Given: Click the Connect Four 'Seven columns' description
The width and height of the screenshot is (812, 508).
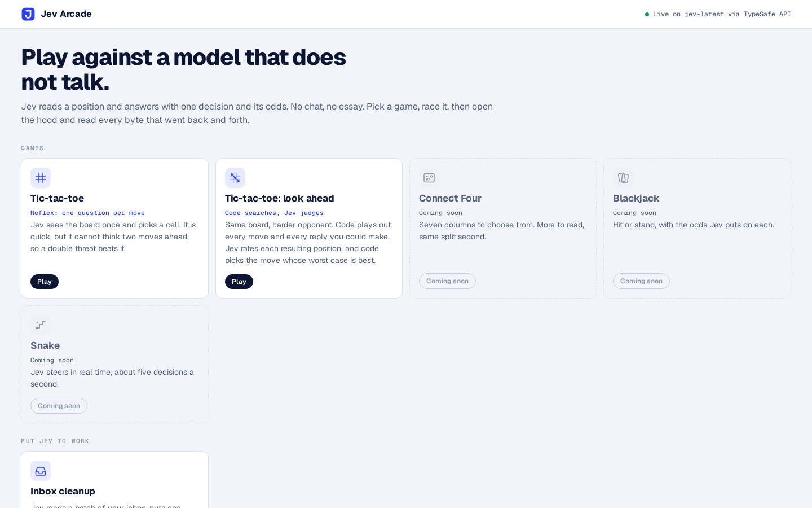Looking at the screenshot, I should pos(502,231).
